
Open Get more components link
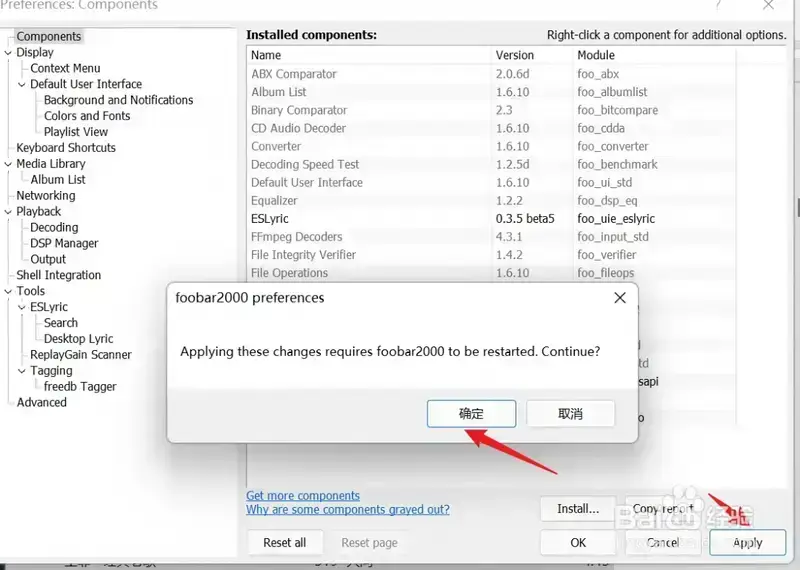coord(303,496)
